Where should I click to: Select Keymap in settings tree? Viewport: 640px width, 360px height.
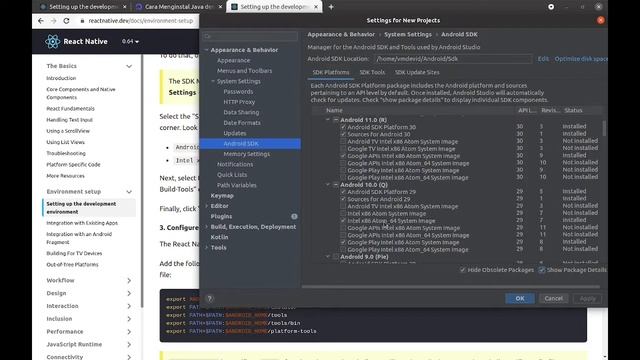coord(222,196)
